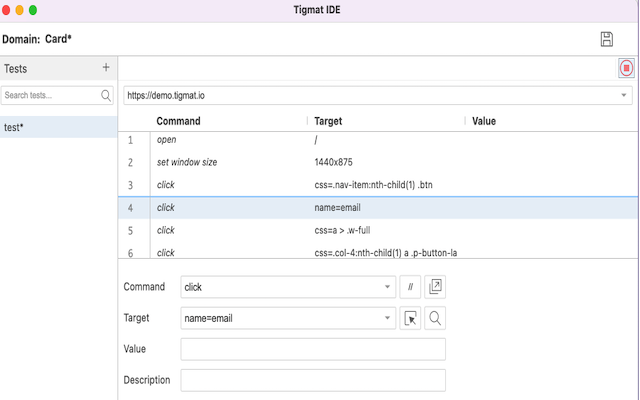Screen dimensions: 640x400
Task: Open command reference in new window
Action: [x=435, y=287]
